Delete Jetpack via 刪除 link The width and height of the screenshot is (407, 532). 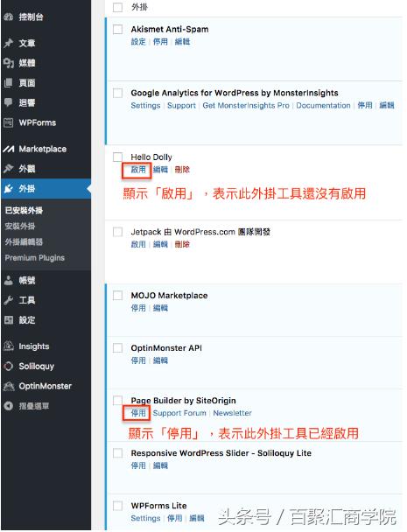point(182,244)
